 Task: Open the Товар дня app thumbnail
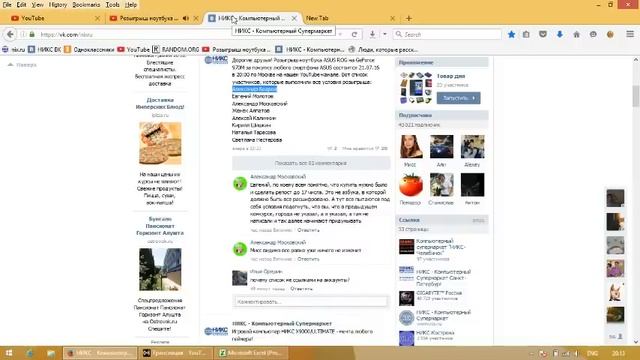[x=416, y=88]
